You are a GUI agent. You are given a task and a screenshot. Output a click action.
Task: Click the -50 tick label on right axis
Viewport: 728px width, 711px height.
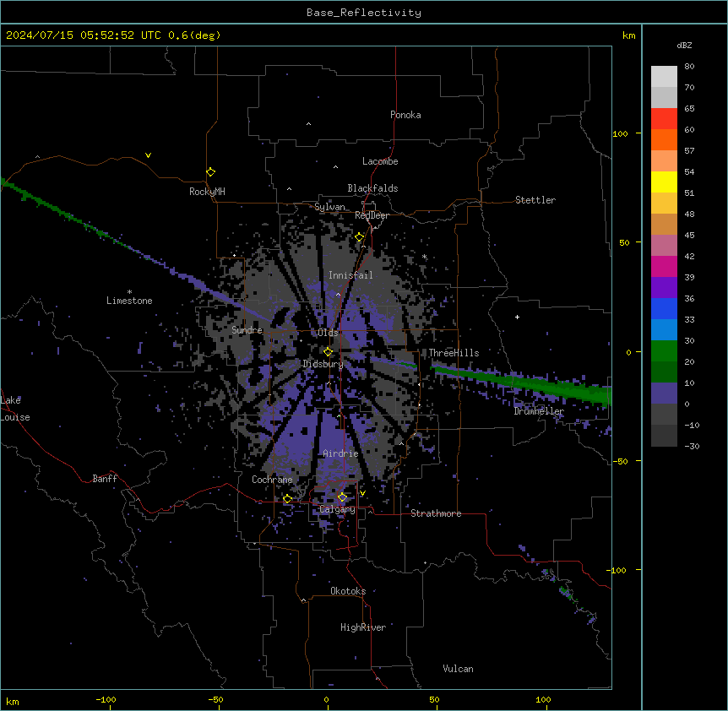[620, 461]
